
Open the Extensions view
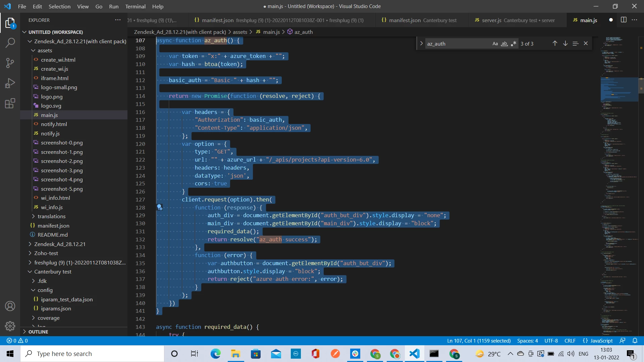(10, 103)
